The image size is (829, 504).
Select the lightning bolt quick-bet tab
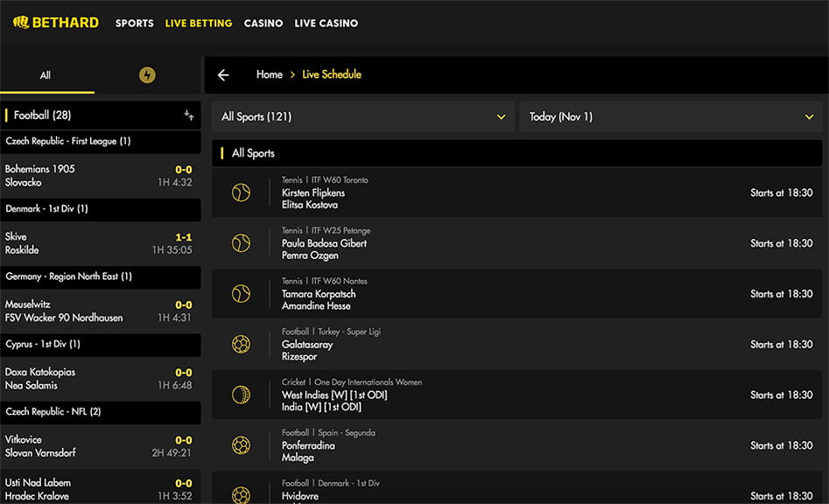pos(147,75)
